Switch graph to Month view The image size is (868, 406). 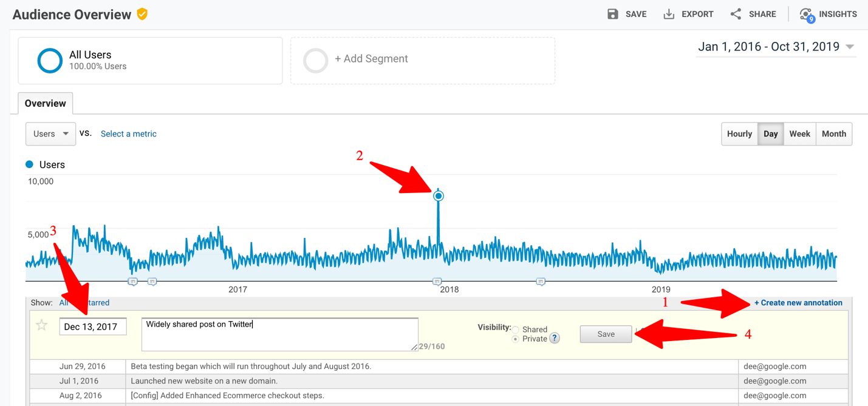coord(833,134)
